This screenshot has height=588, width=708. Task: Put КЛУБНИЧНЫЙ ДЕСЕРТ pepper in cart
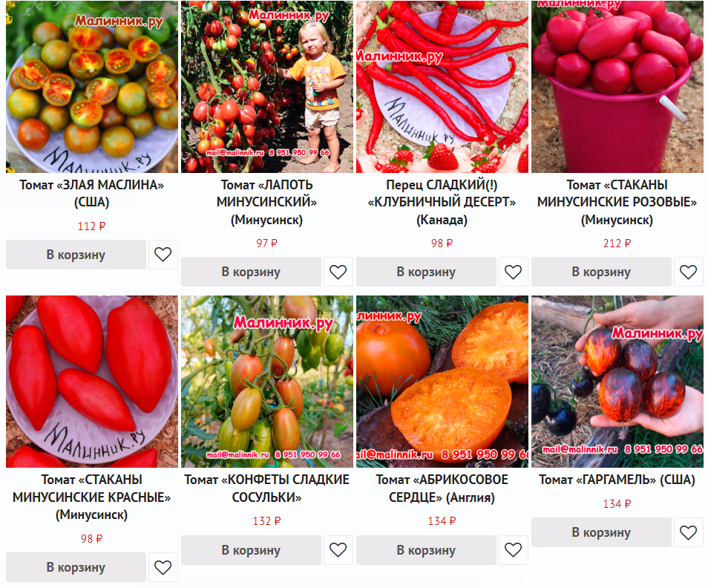point(426,272)
